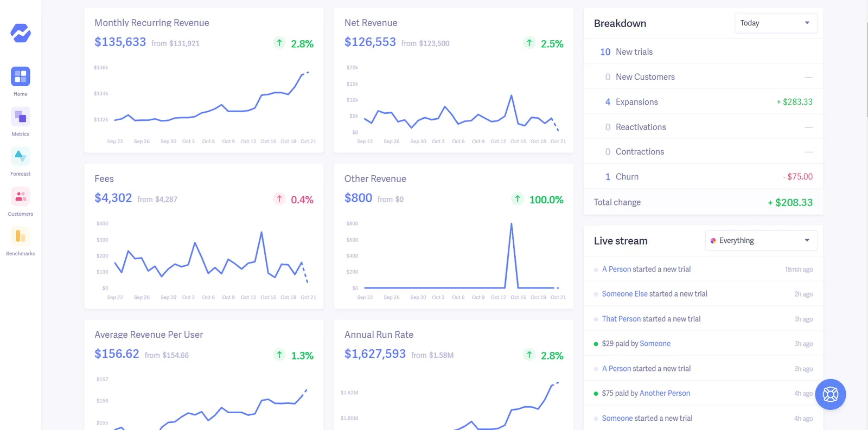This screenshot has height=430, width=868.
Task: Select the New trials breakdown row
Action: [703, 52]
